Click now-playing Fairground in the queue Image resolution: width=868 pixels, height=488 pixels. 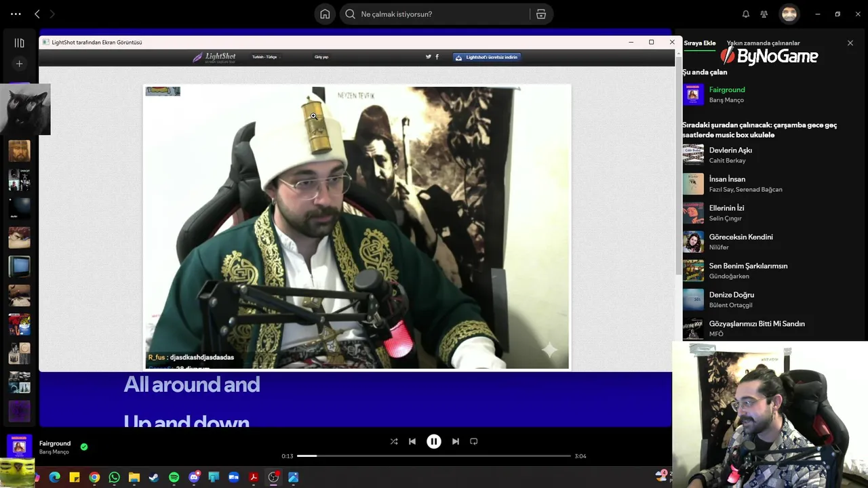click(727, 89)
